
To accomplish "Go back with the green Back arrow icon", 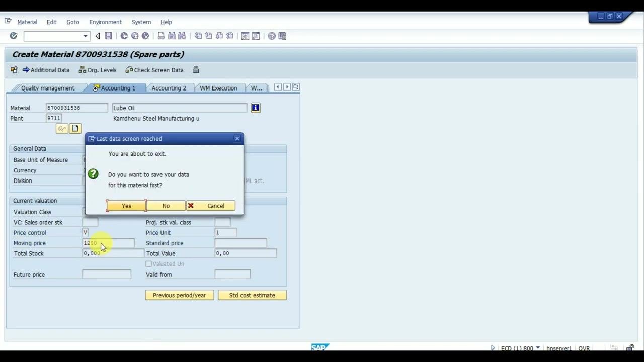I will pos(124,36).
